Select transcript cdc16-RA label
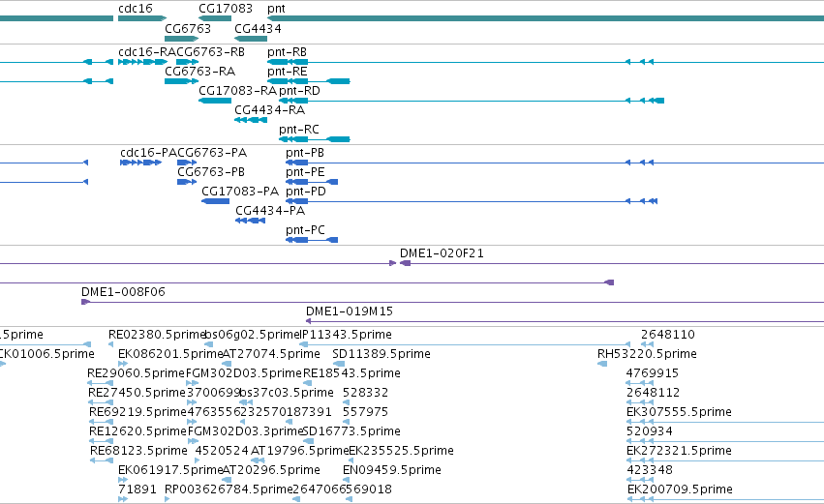This screenshot has height=504, width=824. point(147,52)
